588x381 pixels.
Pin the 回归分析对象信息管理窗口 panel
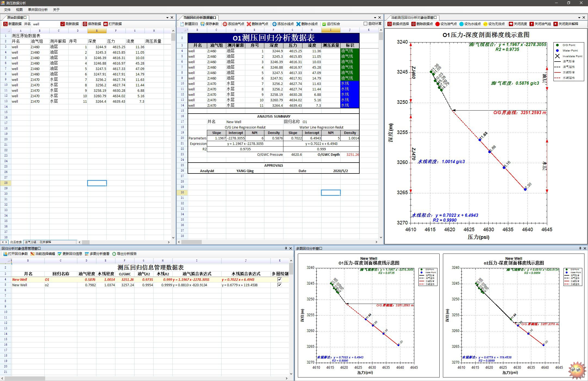pos(286,248)
